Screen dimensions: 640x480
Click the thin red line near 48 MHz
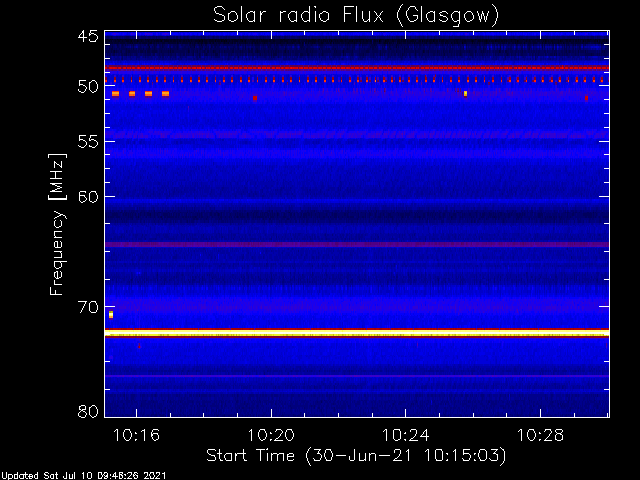point(357,68)
